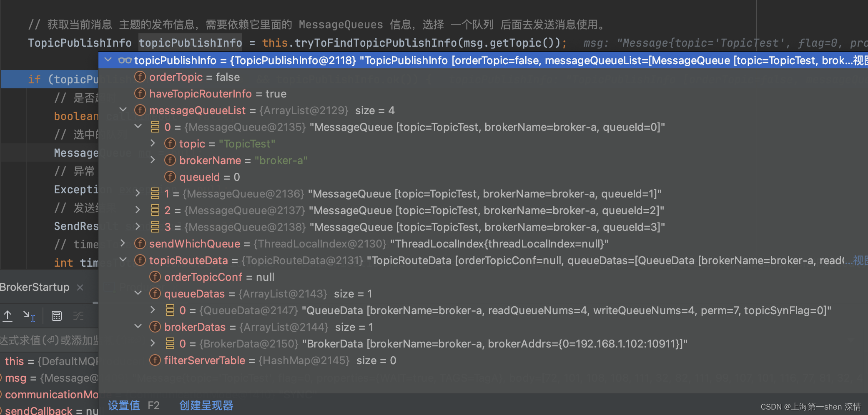Click the topicRouteData field icon
Image resolution: width=868 pixels, height=415 pixels.
tap(140, 260)
